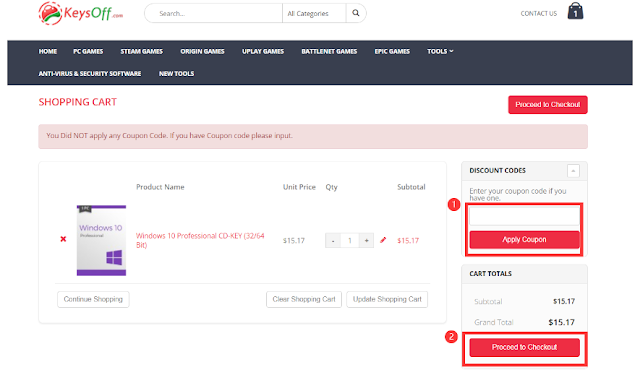Screen dimensions: 640x370
Task: Open the New Tools menu
Action: (x=176, y=74)
